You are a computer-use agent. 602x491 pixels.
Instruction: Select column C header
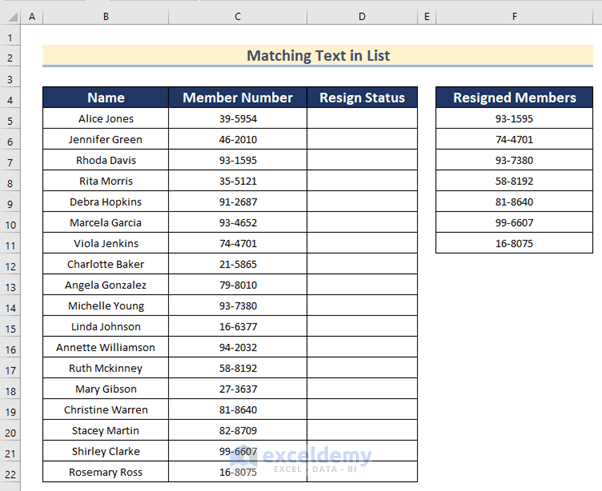pos(238,17)
